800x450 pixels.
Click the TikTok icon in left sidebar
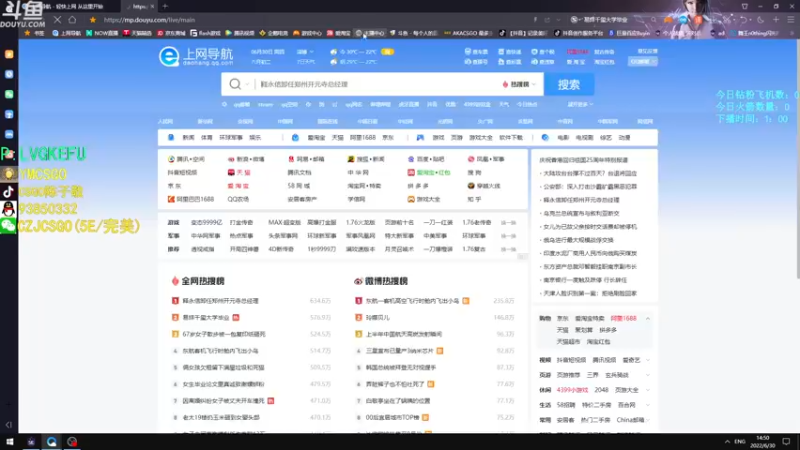coord(9,192)
